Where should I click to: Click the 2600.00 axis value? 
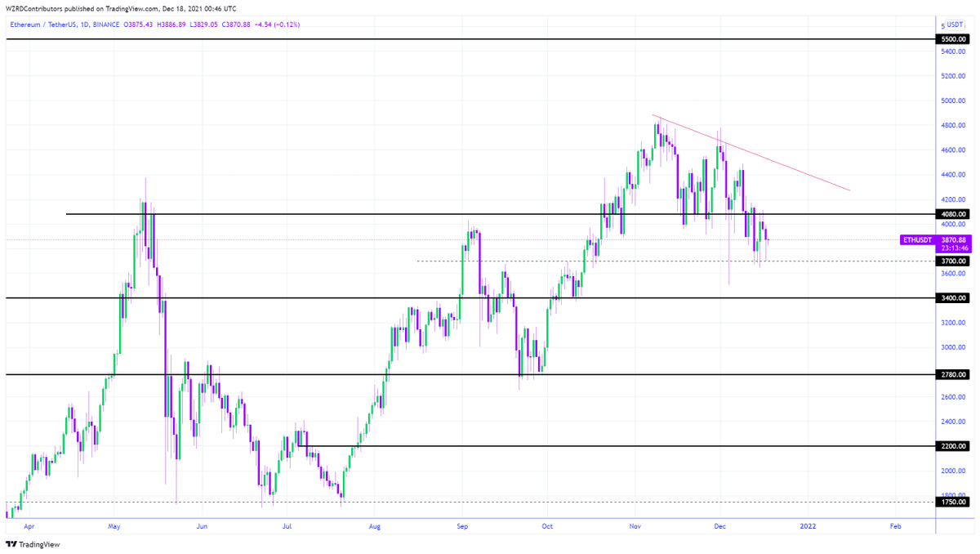coord(952,397)
